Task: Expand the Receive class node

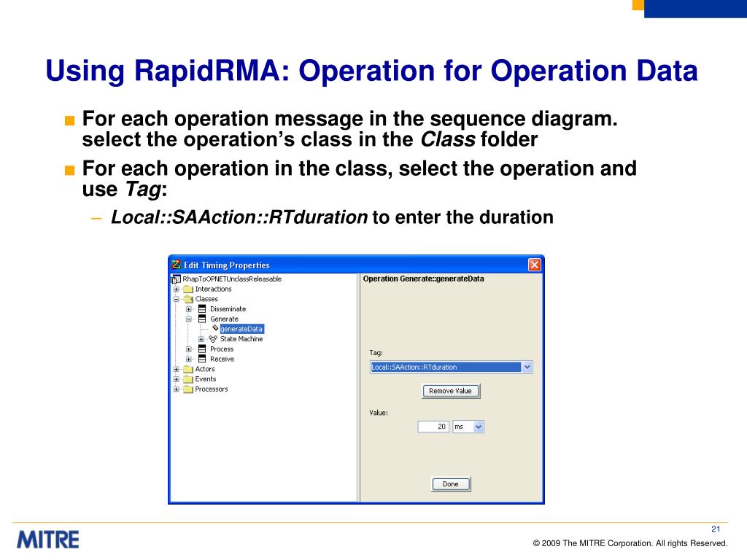Action: coord(189,359)
